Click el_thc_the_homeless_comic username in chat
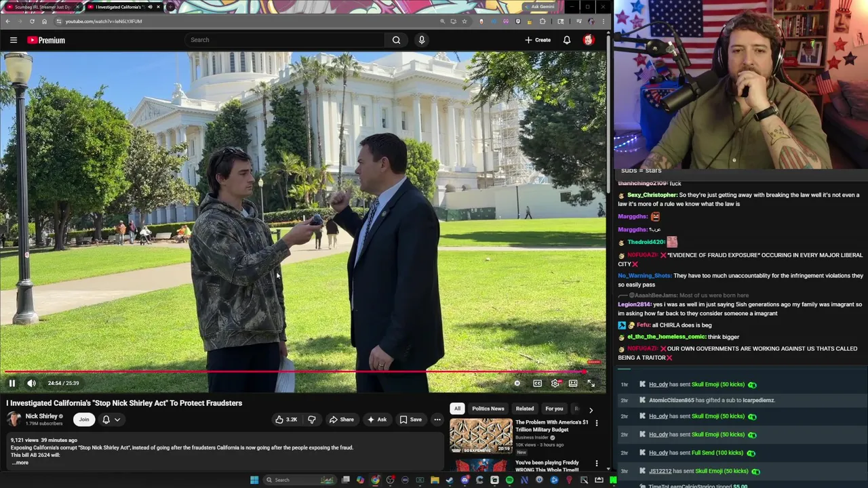868x488 pixels. [x=667, y=337]
